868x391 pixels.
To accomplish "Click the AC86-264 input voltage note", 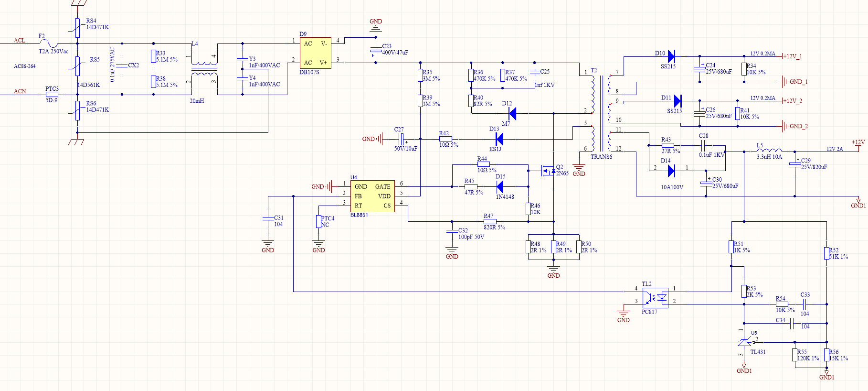I will point(24,66).
